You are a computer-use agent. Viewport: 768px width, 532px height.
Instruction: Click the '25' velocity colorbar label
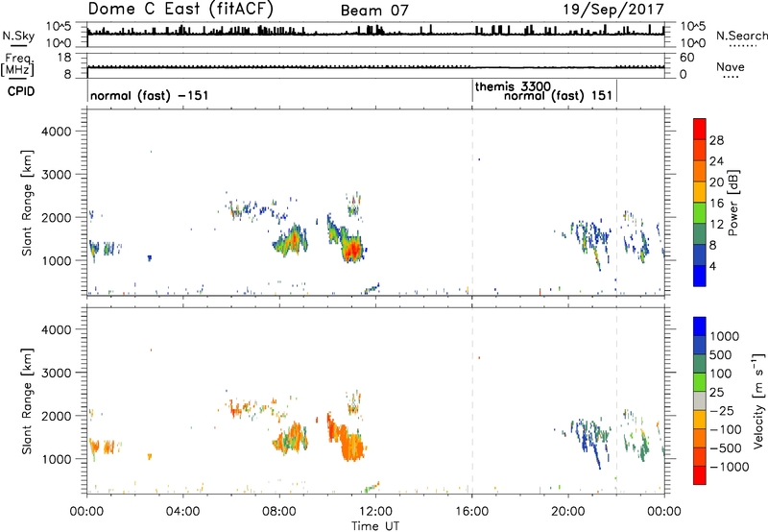click(x=716, y=393)
